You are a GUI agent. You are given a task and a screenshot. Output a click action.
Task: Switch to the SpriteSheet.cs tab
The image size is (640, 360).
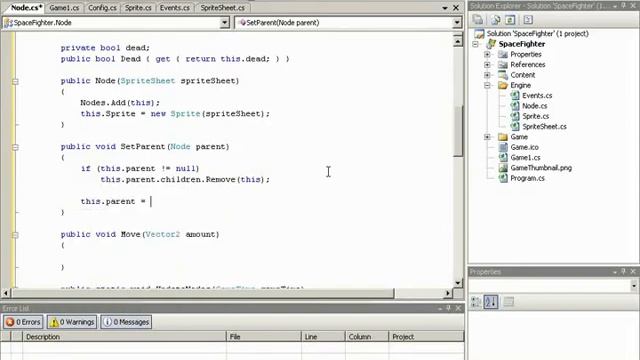coord(222,8)
